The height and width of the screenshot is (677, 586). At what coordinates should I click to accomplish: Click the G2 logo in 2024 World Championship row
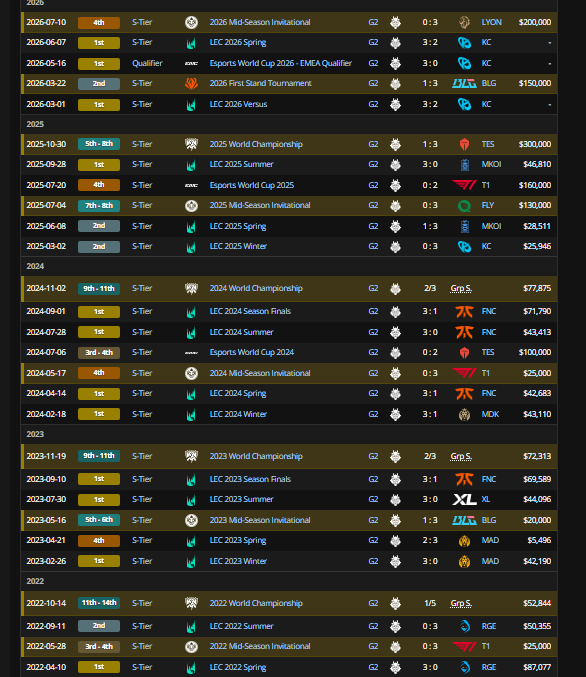(x=395, y=288)
